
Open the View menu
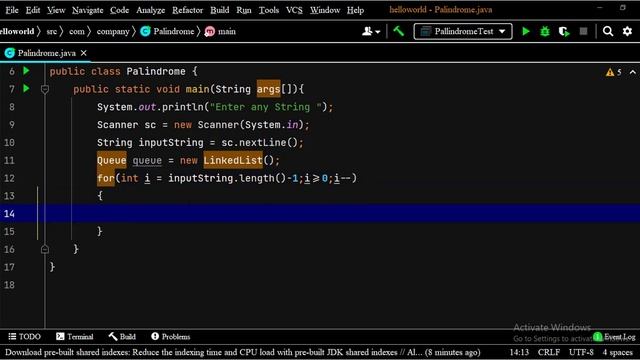pyautogui.click(x=56, y=10)
